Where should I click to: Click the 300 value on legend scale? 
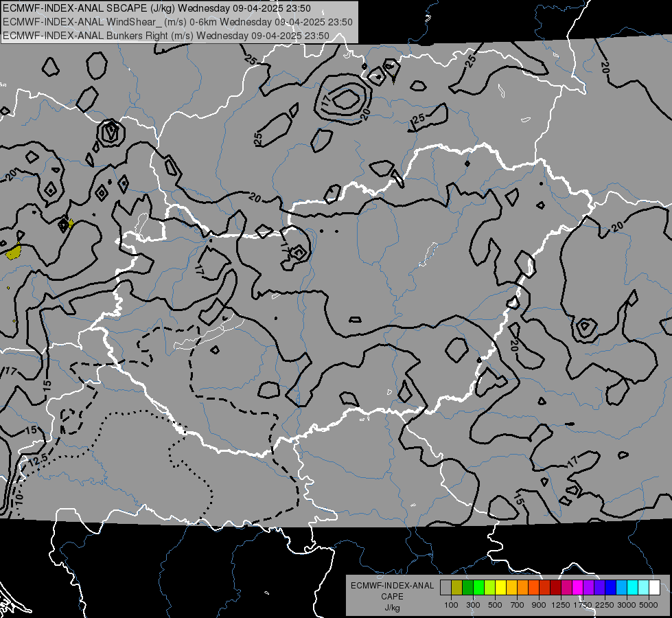473,605
